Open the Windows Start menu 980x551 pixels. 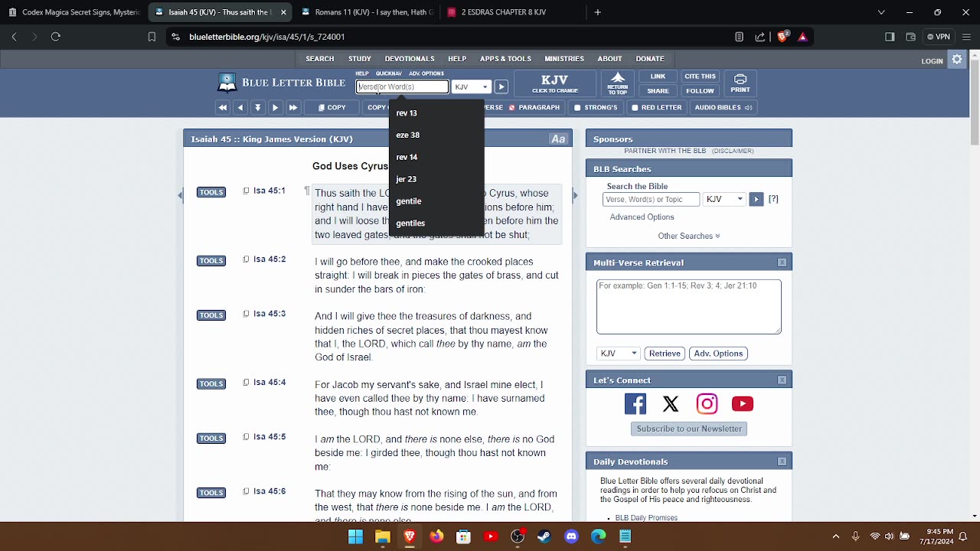pos(355,536)
